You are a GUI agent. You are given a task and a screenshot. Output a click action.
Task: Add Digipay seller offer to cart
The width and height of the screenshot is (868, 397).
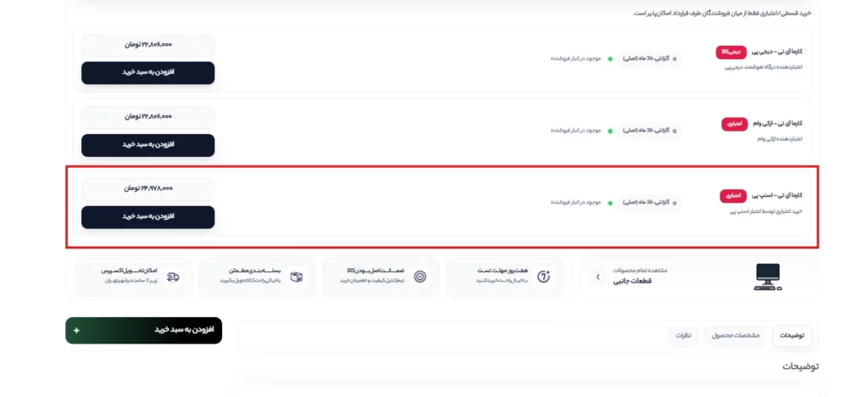[147, 73]
